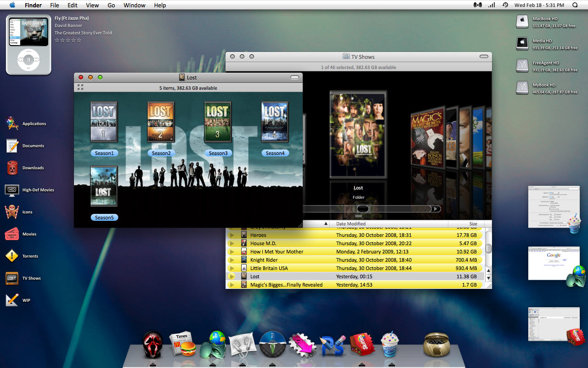Open the TV Shows desktop shortcut
The image size is (588, 368).
[12, 278]
